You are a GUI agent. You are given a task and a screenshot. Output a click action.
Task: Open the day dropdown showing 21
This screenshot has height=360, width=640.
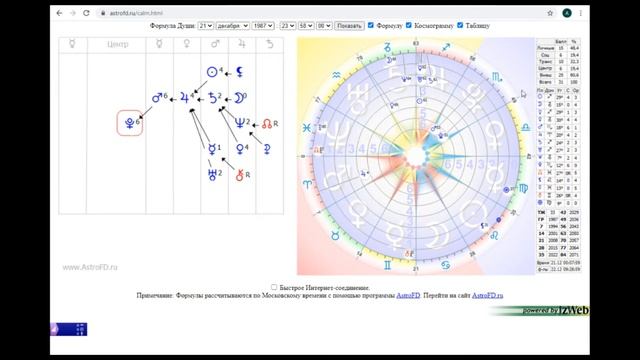205,26
